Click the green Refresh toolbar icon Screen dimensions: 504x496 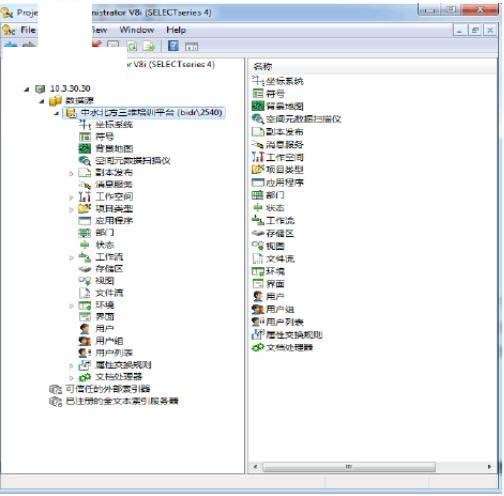pos(132,46)
